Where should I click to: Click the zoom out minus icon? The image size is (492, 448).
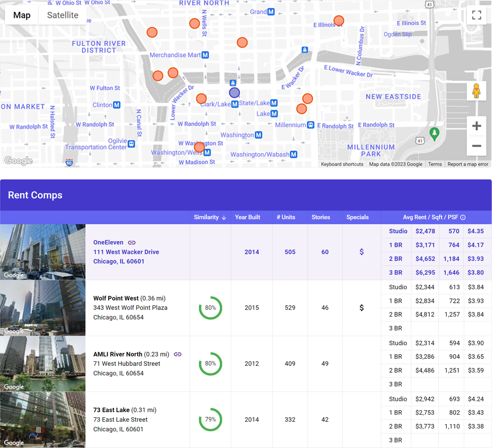click(x=476, y=146)
